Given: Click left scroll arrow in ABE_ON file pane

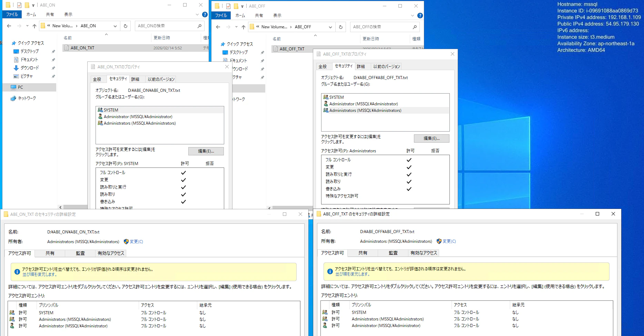Looking at the screenshot, I should pos(60,208).
